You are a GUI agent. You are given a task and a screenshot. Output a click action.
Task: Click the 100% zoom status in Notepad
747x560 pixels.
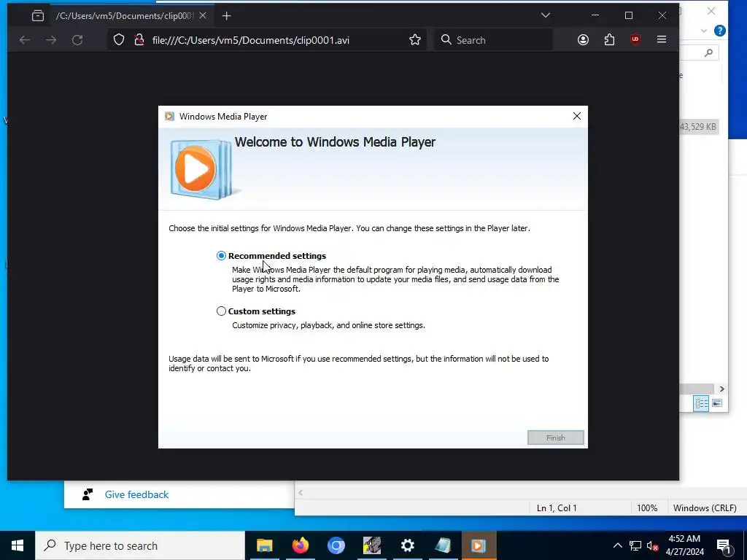pyautogui.click(x=647, y=508)
